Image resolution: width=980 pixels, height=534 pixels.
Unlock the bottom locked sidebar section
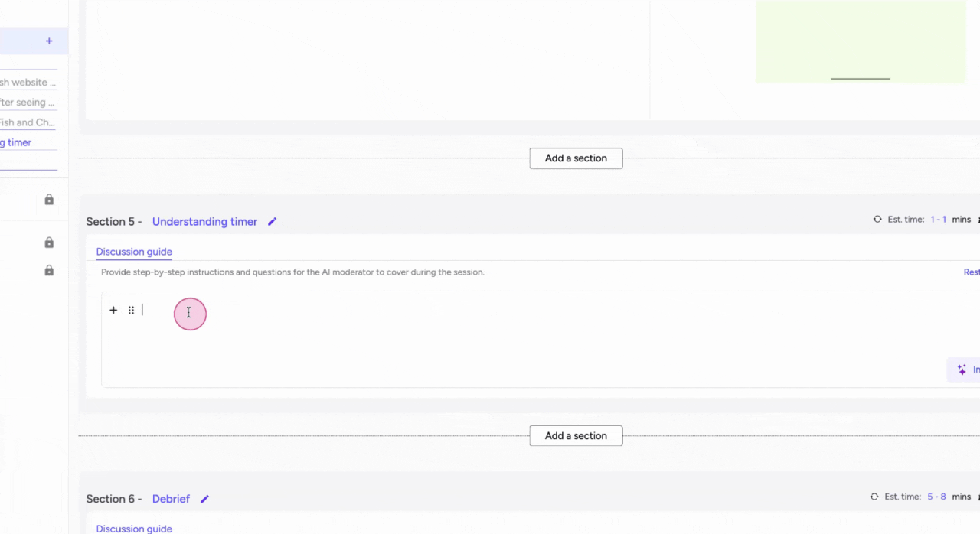tap(49, 270)
